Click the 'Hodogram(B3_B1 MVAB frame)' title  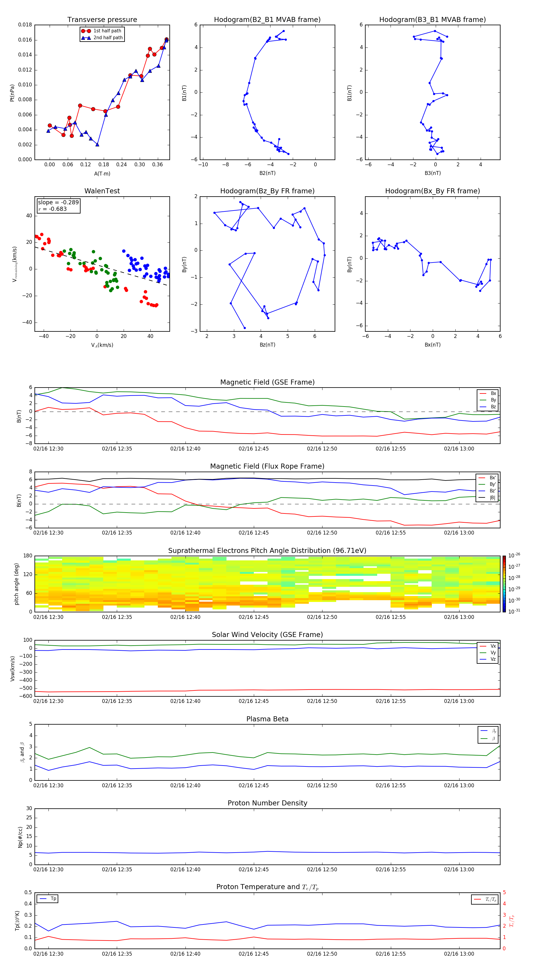[x=432, y=20]
